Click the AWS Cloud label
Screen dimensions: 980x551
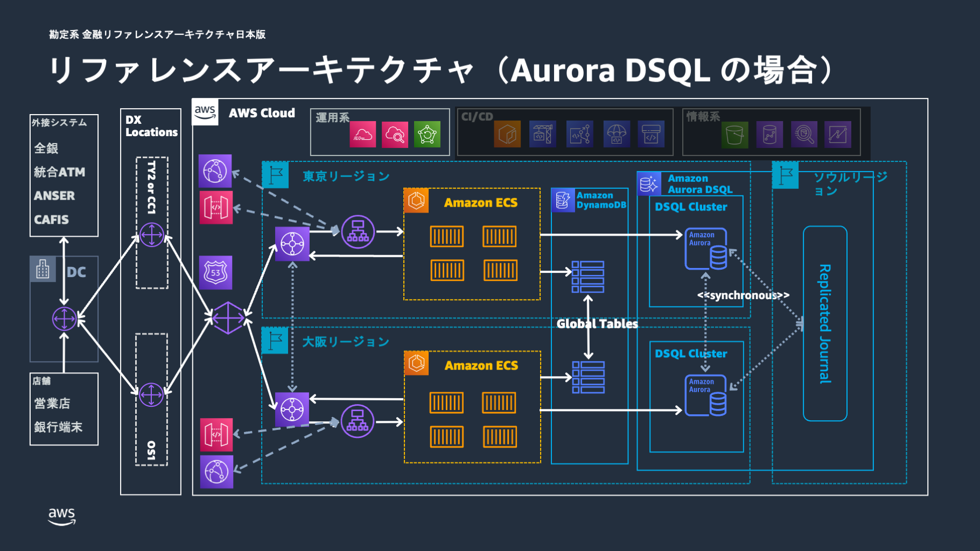tap(262, 113)
